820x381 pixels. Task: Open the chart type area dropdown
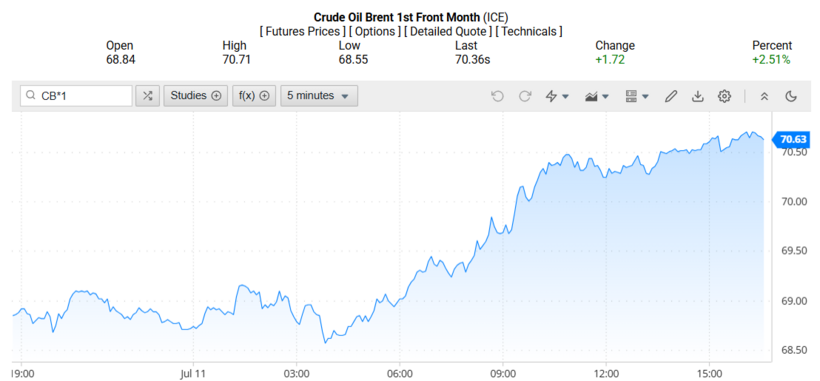pyautogui.click(x=597, y=96)
